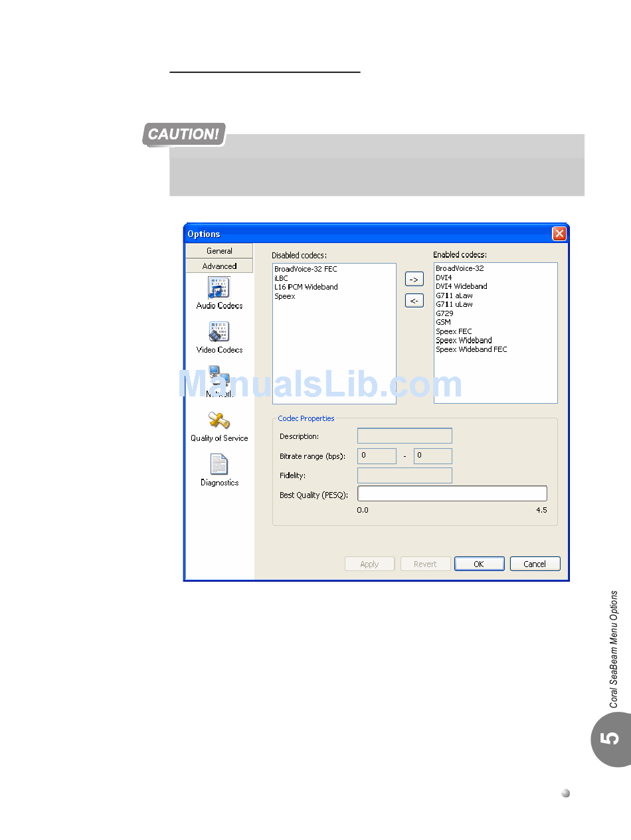The width and height of the screenshot is (631, 840).
Task: Switch to the General tab
Action: [219, 251]
